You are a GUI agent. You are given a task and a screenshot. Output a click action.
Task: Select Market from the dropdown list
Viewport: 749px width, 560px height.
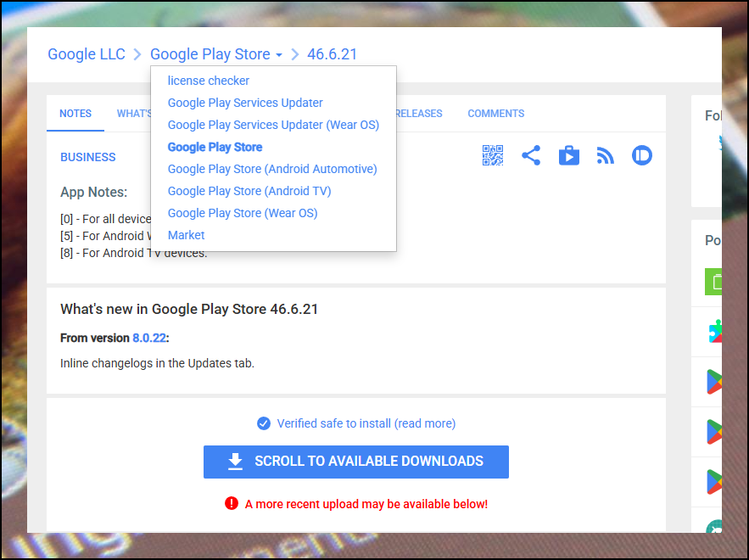187,235
